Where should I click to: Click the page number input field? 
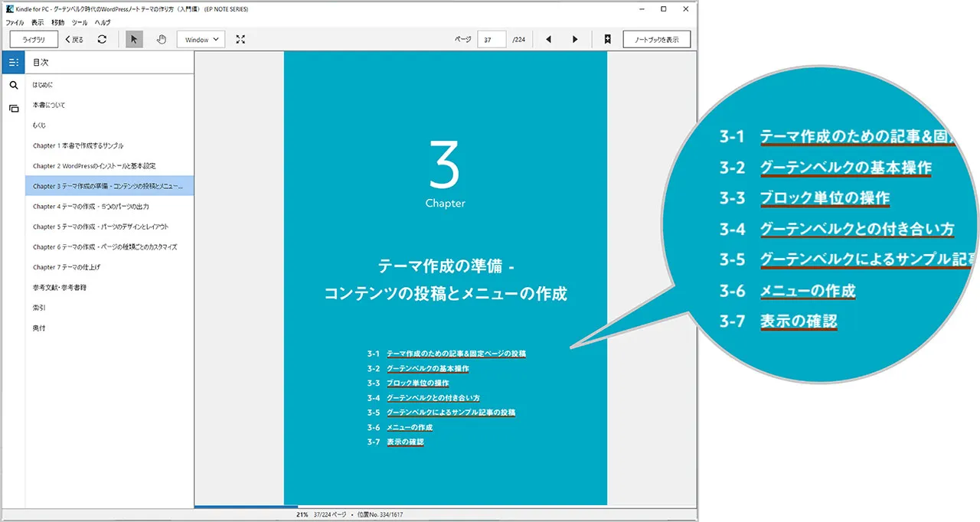click(x=491, y=39)
